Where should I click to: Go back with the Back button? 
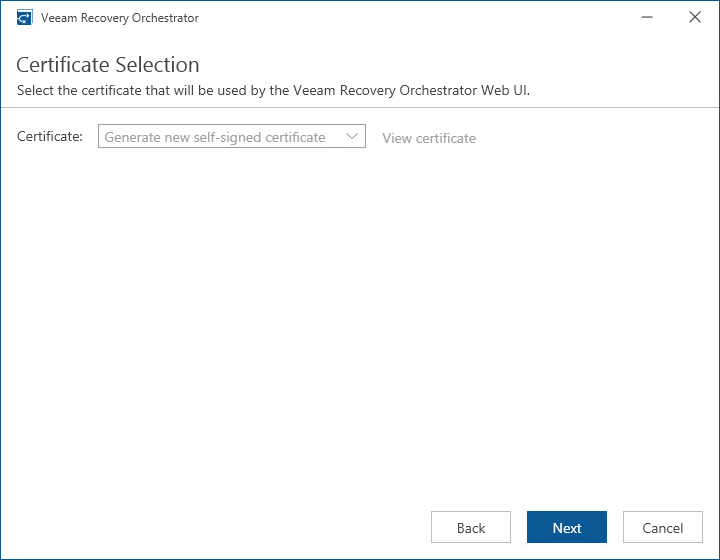(471, 528)
